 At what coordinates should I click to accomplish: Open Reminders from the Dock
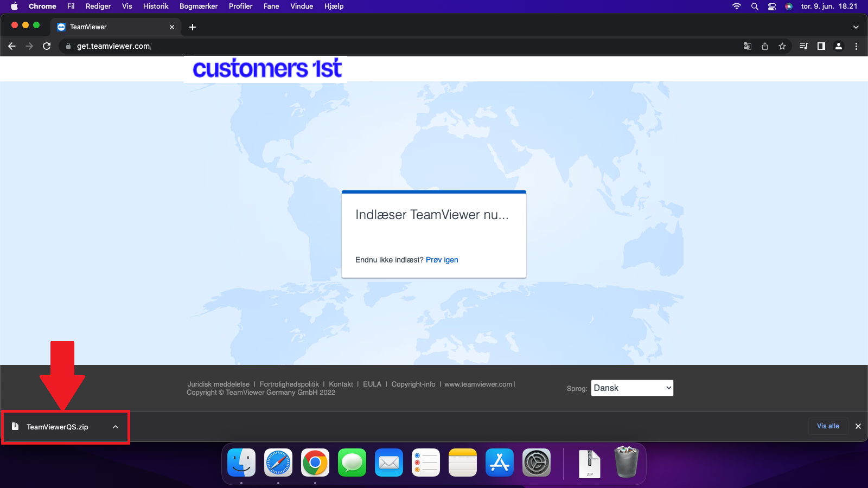point(426,463)
